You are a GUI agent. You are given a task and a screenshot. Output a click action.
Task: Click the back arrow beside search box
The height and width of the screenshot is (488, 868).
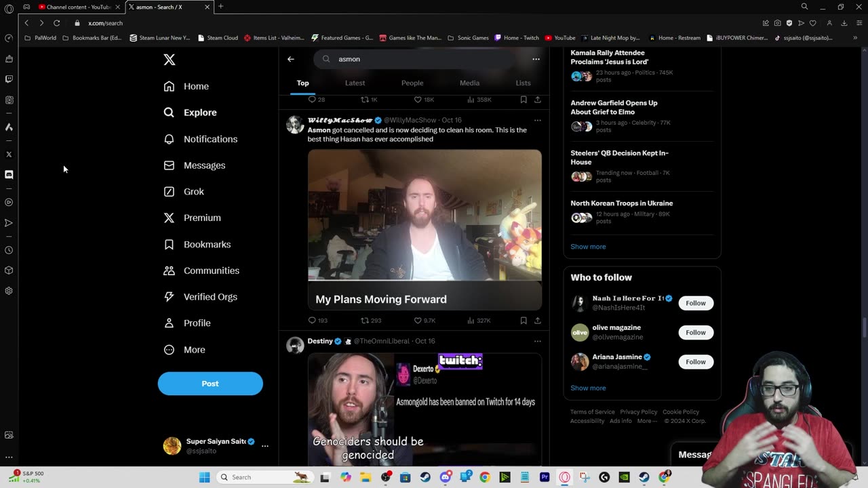pyautogui.click(x=290, y=59)
